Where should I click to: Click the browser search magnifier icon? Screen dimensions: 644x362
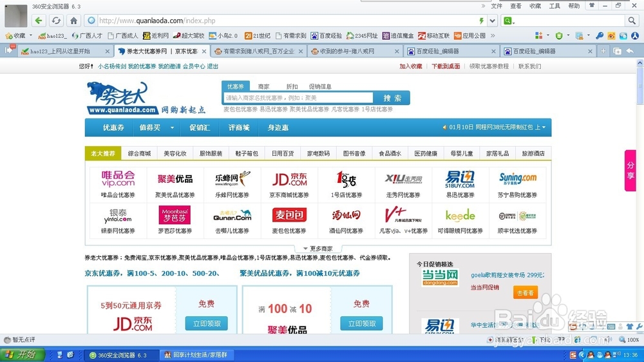[632, 21]
